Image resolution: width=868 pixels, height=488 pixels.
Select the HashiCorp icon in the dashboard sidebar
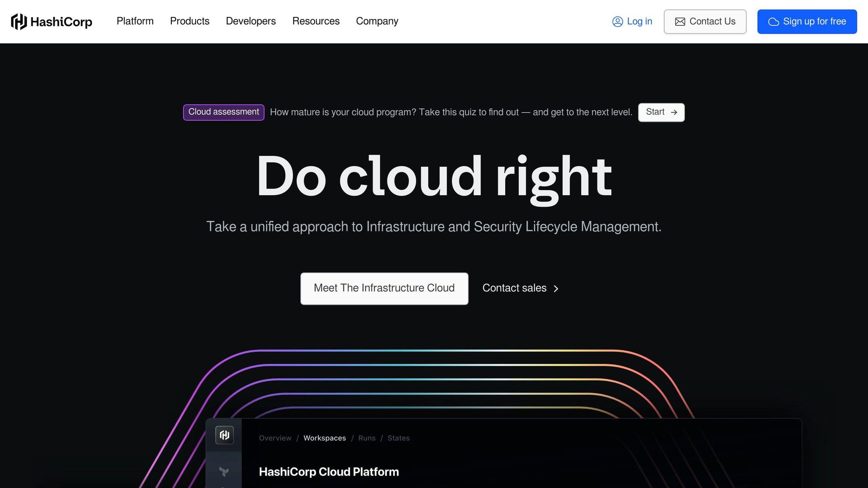pos(224,435)
